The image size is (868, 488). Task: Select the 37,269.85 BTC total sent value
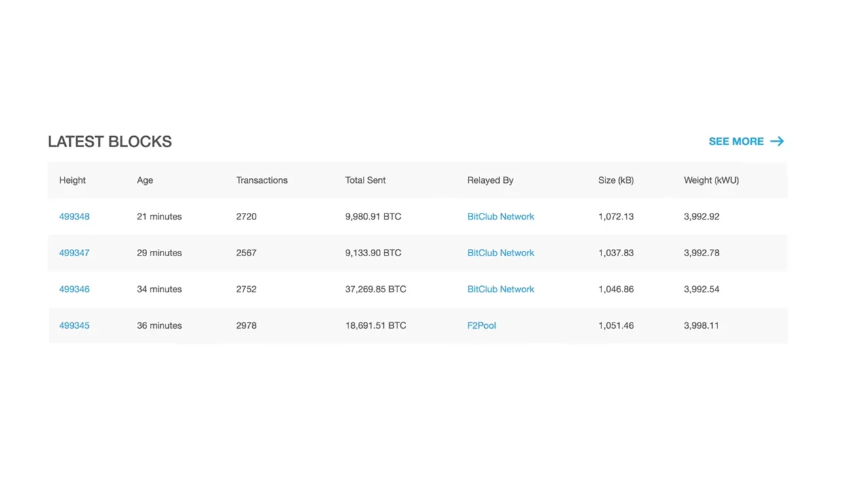point(376,289)
